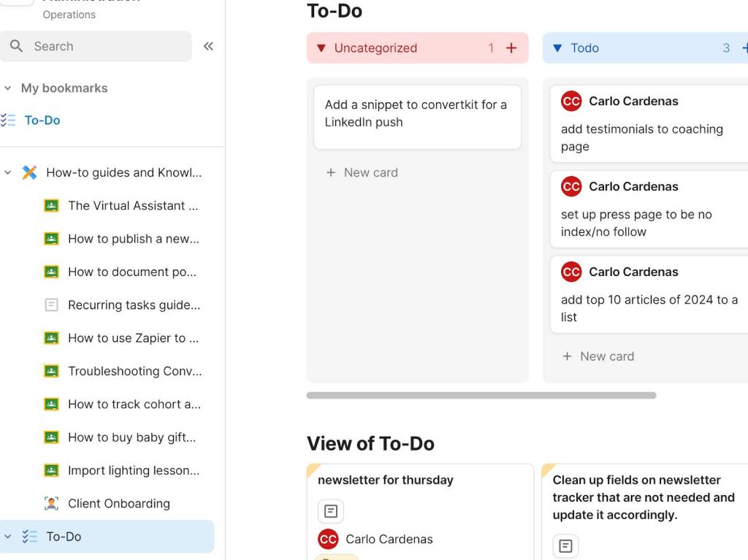Open the To-Do bookmark
The height and width of the screenshot is (560, 748).
(42, 120)
